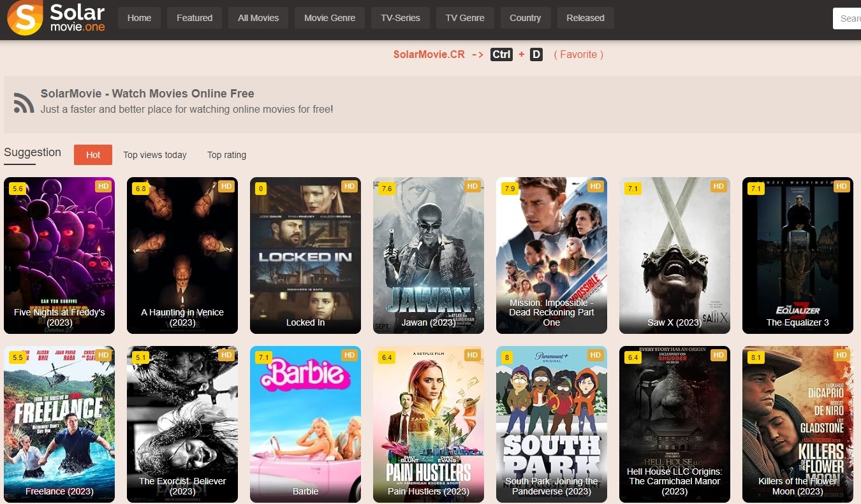Click the 8 rating badge on South Park
The width and height of the screenshot is (861, 504).
tap(506, 357)
